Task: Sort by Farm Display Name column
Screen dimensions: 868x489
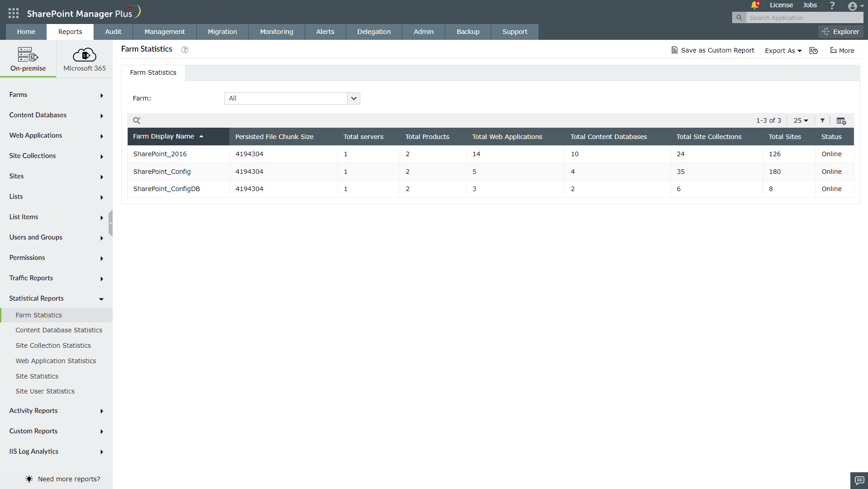Action: [178, 136]
